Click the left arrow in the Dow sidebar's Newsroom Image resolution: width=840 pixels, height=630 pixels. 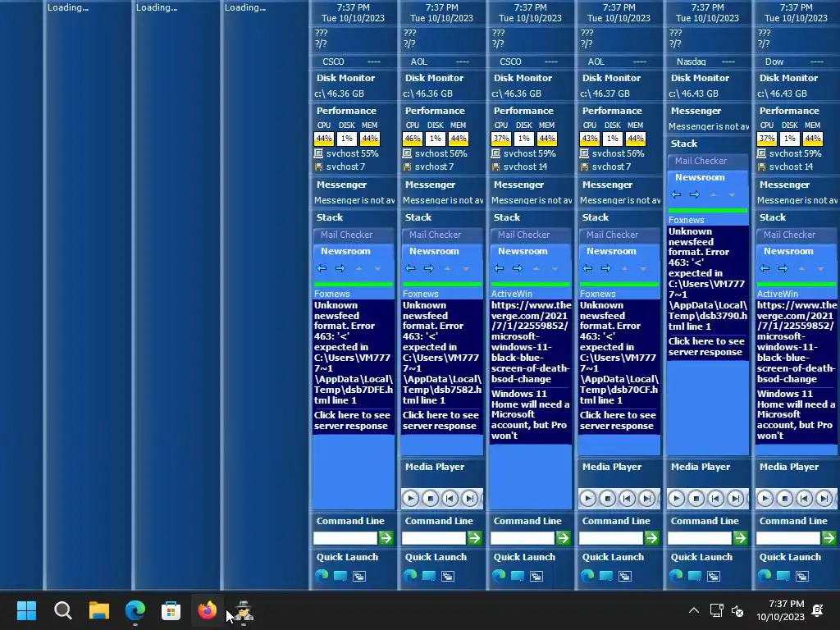pos(765,268)
